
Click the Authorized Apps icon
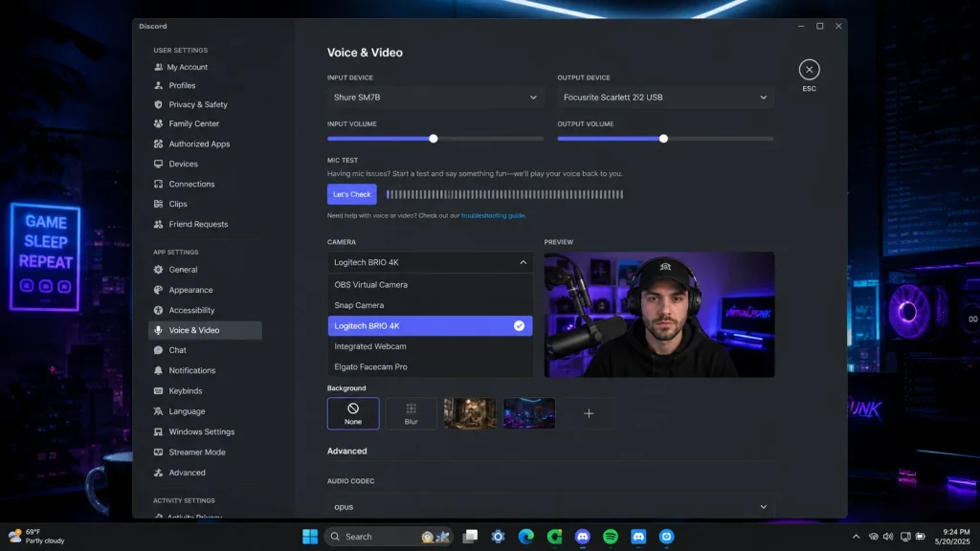point(158,143)
